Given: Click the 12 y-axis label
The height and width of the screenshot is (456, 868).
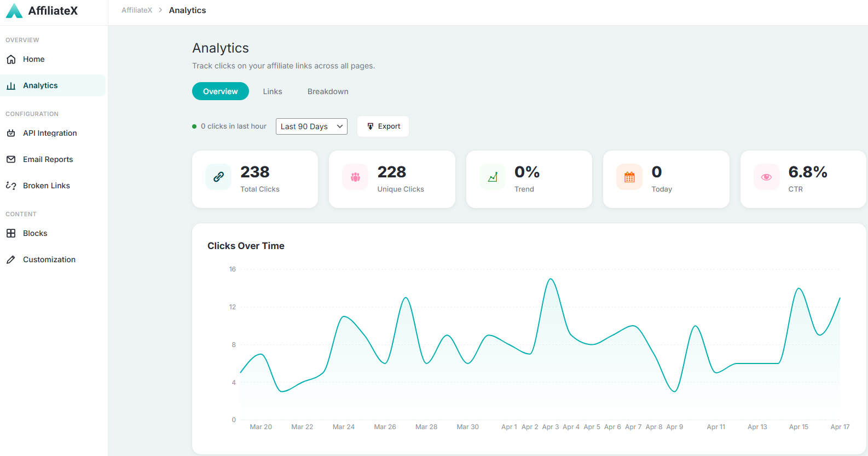Looking at the screenshot, I should (x=233, y=307).
